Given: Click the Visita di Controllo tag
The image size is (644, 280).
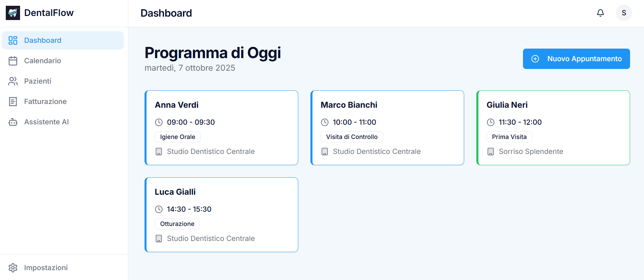Looking at the screenshot, I should (x=352, y=137).
